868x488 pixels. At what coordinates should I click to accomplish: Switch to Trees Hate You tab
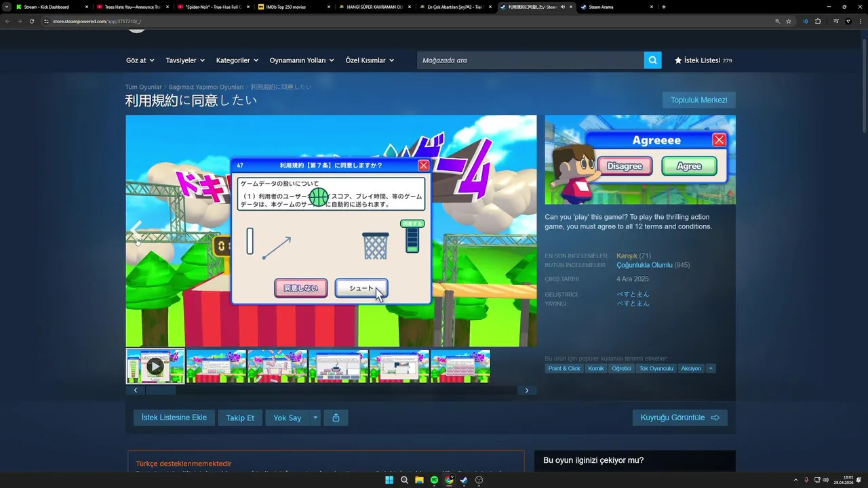[132, 7]
